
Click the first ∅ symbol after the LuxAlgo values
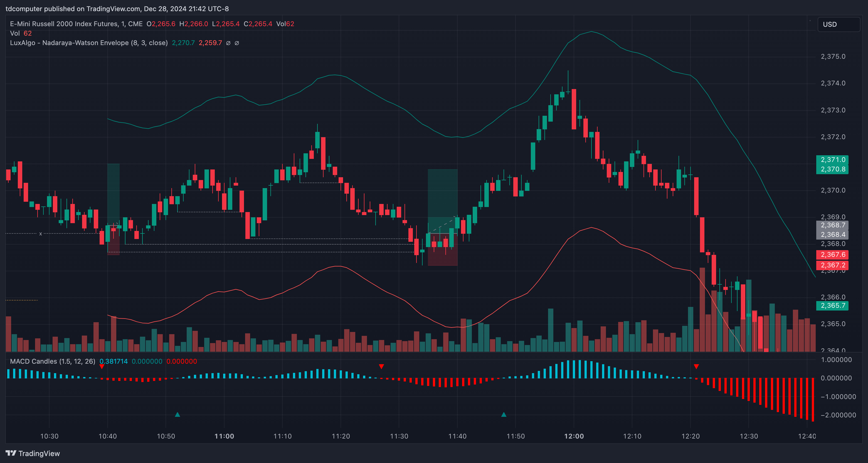tap(228, 43)
